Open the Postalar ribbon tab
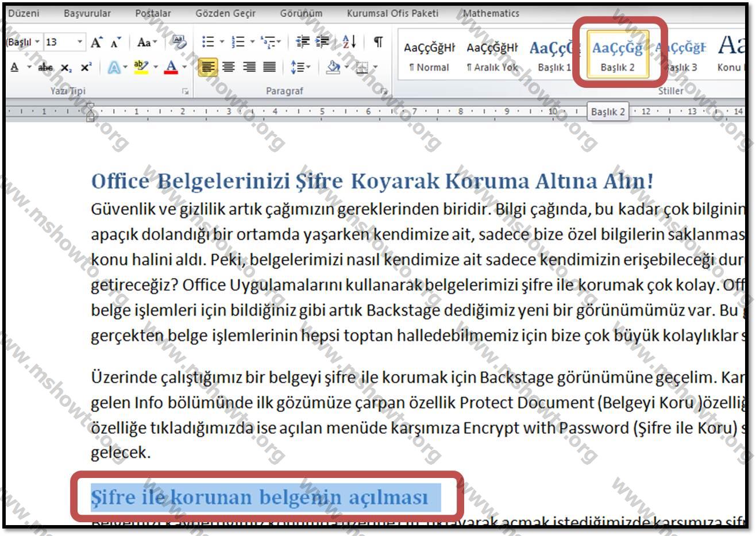Image resolution: width=756 pixels, height=536 pixels. (153, 13)
